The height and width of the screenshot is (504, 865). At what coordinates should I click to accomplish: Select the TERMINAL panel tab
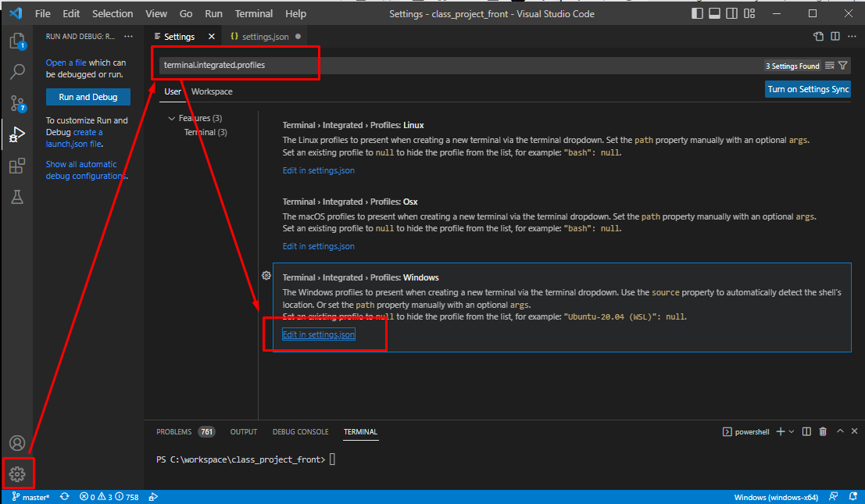tap(360, 432)
